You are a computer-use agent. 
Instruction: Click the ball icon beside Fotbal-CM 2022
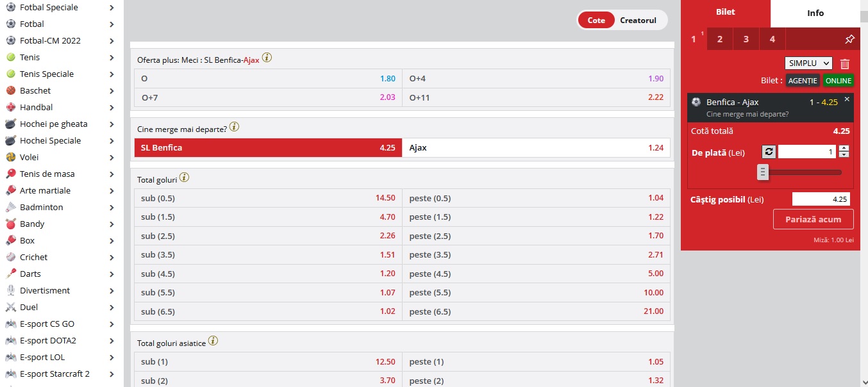[11, 40]
